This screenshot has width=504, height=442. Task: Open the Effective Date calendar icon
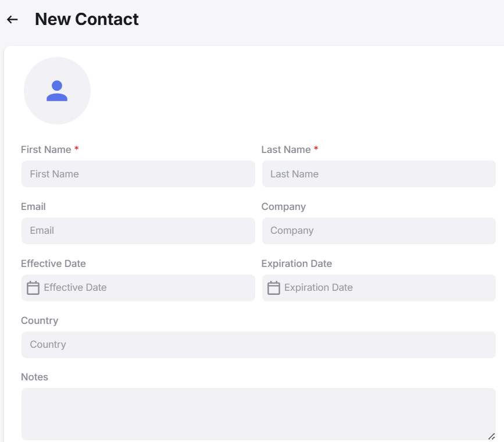click(x=33, y=287)
